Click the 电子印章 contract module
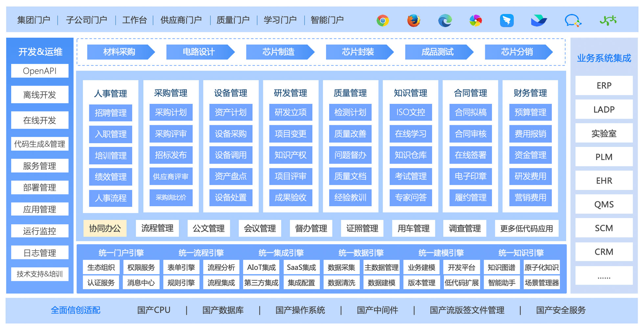Image resolution: width=644 pixels, height=330 pixels. [471, 177]
